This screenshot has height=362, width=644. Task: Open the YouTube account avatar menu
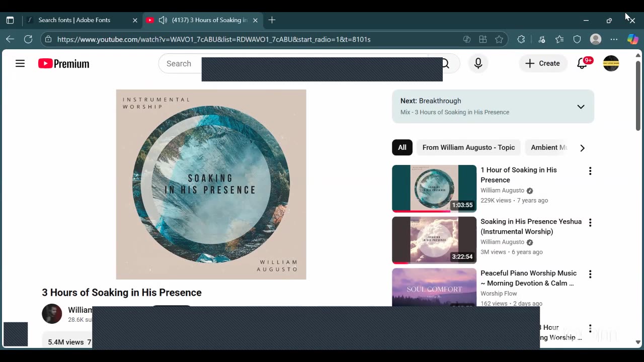click(611, 63)
